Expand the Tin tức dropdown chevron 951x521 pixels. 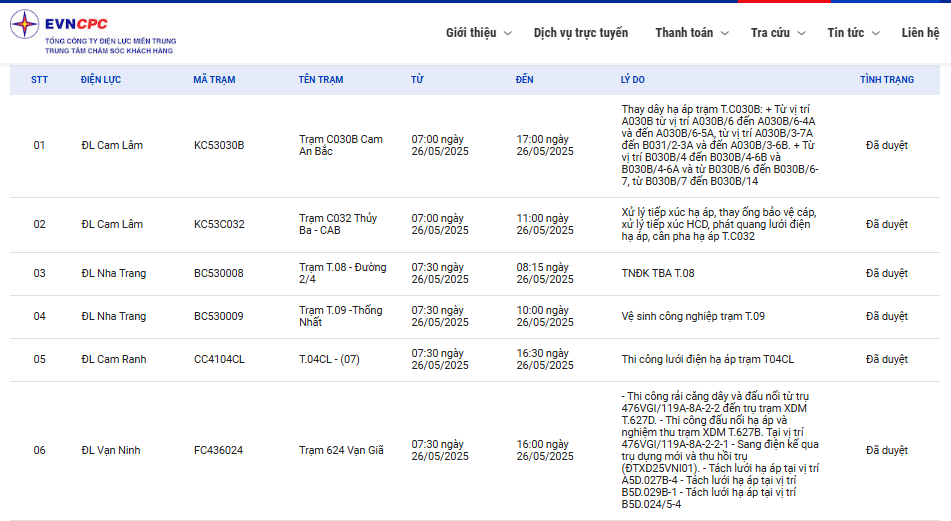[876, 33]
